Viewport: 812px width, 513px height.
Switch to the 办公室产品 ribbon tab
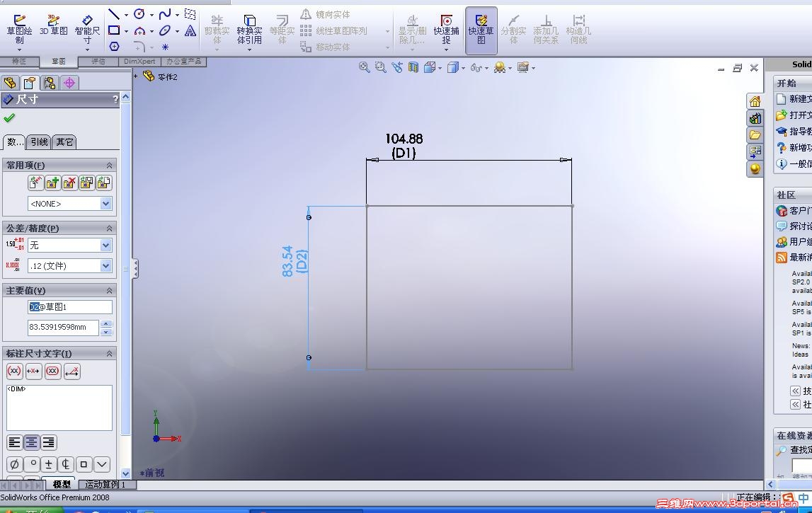pos(184,61)
